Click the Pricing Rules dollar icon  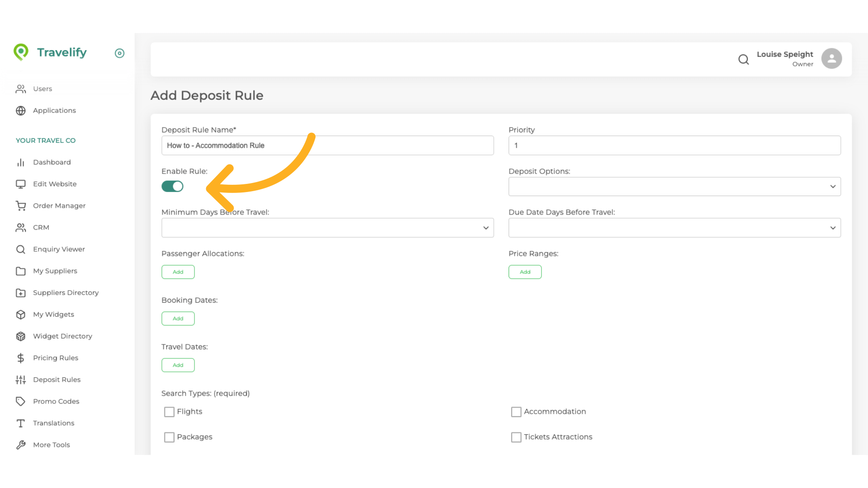tap(21, 358)
